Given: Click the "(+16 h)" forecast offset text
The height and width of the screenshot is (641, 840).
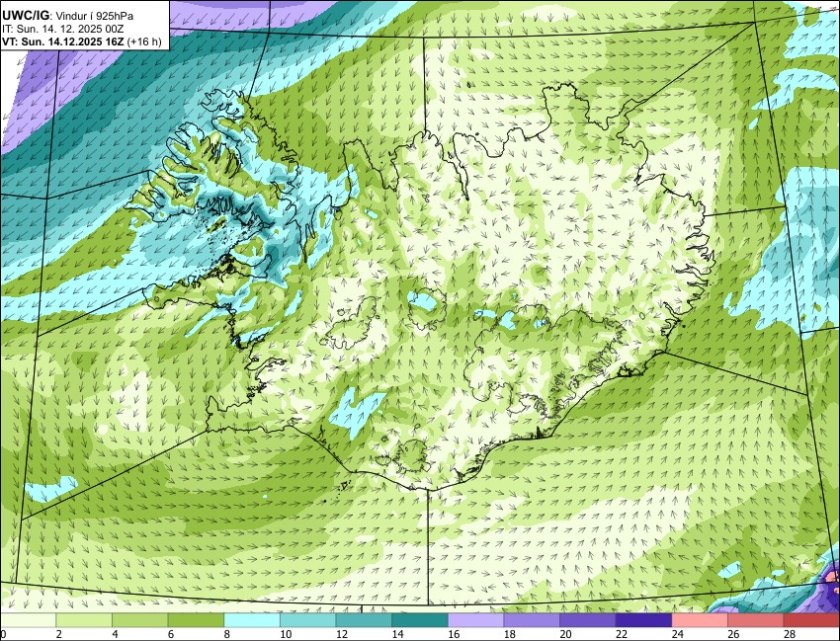Looking at the screenshot, I should click(x=144, y=41).
